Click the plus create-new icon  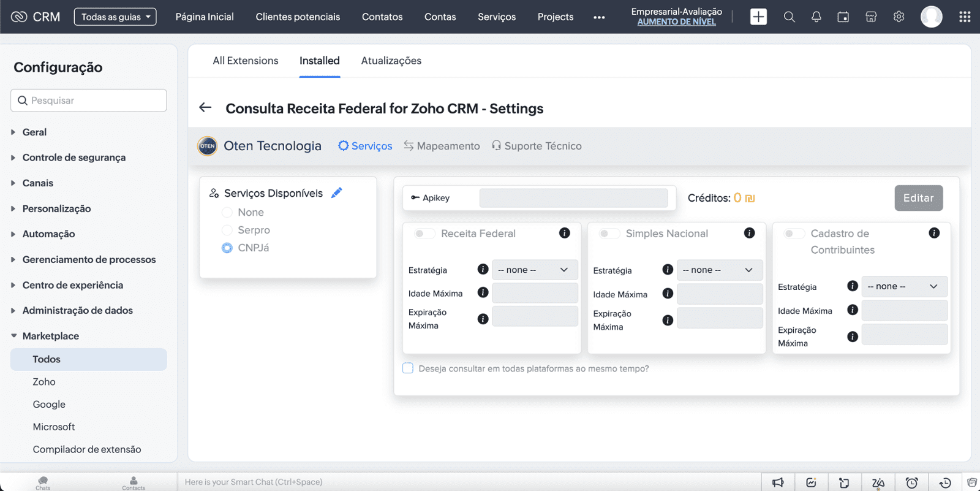click(758, 17)
